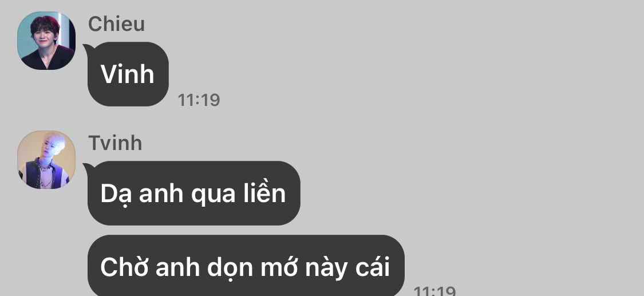Click the 11:19 timestamp beside last message
644x296 pixels.
(434, 291)
